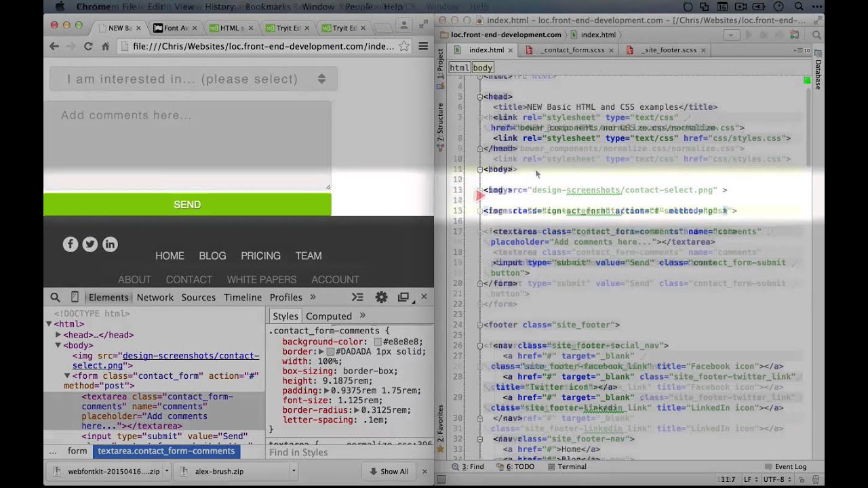Click the Chrome user profile icon
868x488 pixels.
[x=403, y=26]
